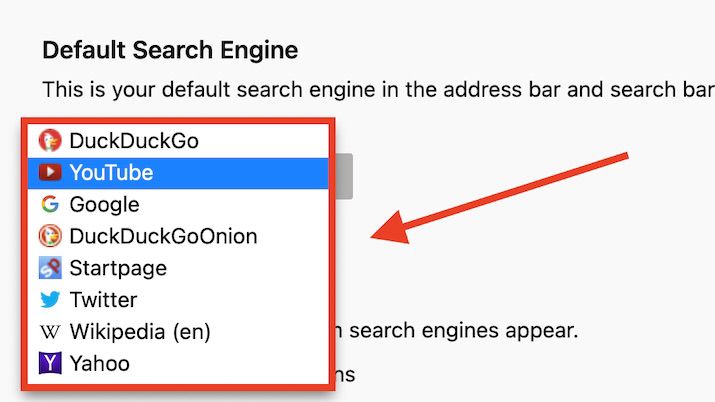
Task: Click the DuckDuckGoOnion icon
Action: tap(49, 237)
